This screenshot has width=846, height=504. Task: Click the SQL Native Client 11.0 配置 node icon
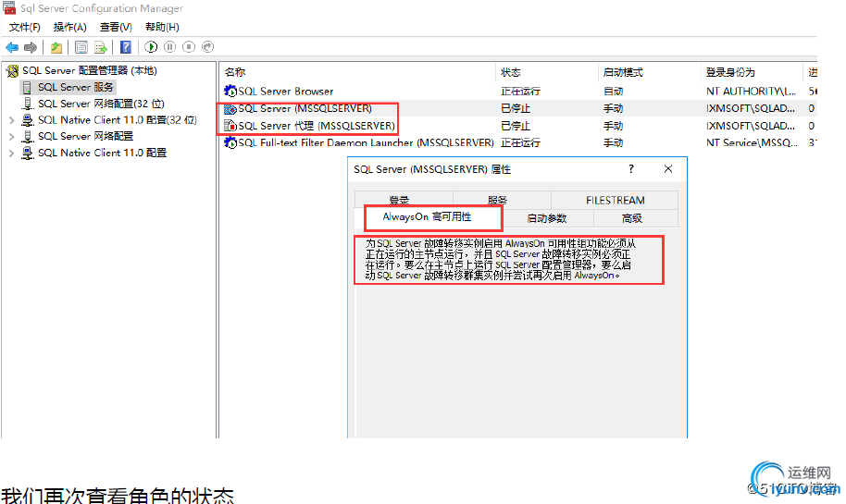(28, 154)
